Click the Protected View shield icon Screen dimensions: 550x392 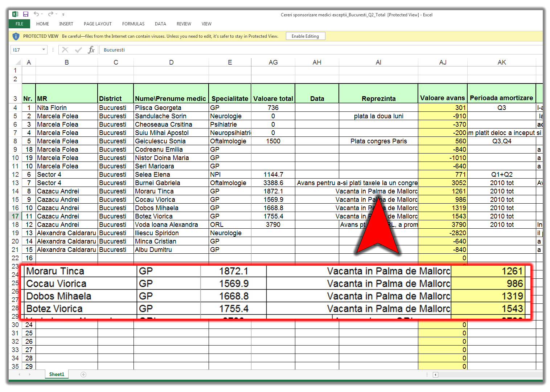click(x=16, y=36)
